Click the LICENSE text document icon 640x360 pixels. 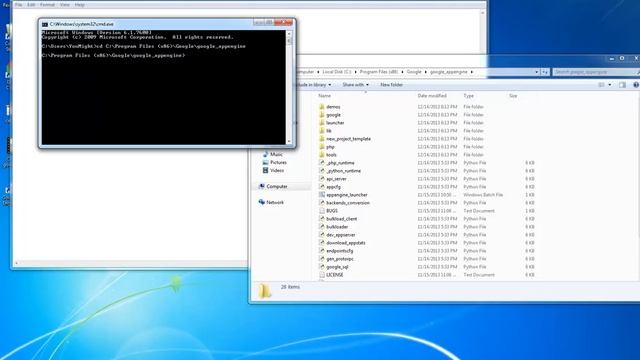(322, 275)
